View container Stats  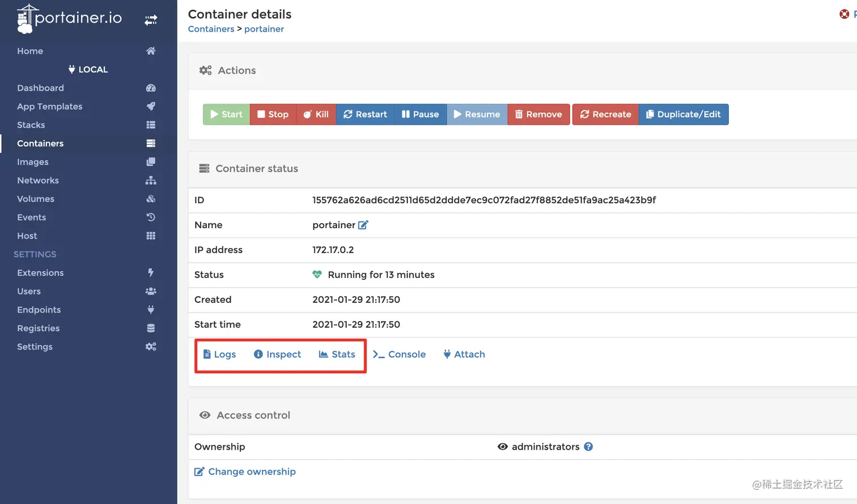tap(337, 354)
